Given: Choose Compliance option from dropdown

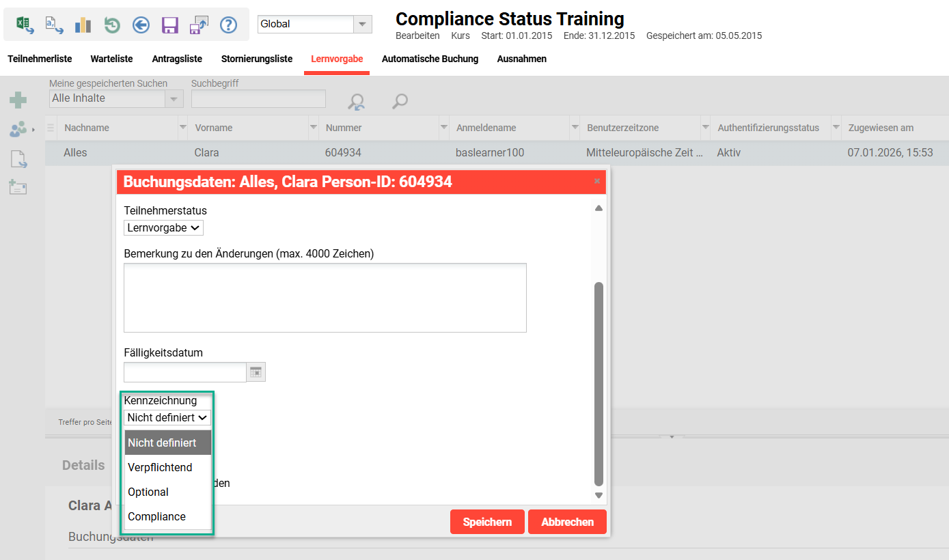Looking at the screenshot, I should pos(156,516).
